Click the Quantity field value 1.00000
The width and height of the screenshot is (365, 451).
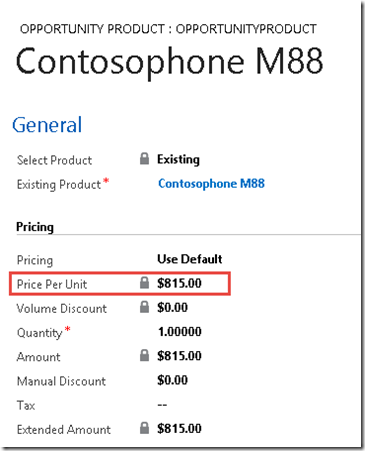click(180, 332)
